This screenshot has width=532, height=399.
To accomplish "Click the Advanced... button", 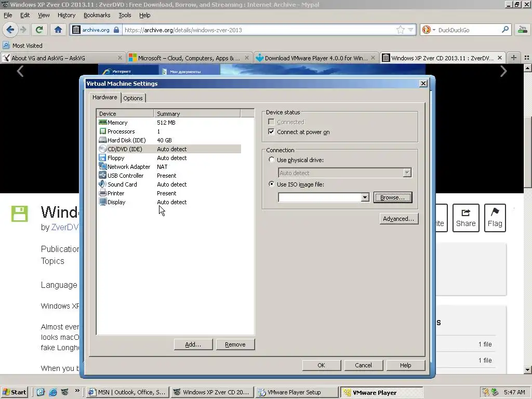I will 398,219.
